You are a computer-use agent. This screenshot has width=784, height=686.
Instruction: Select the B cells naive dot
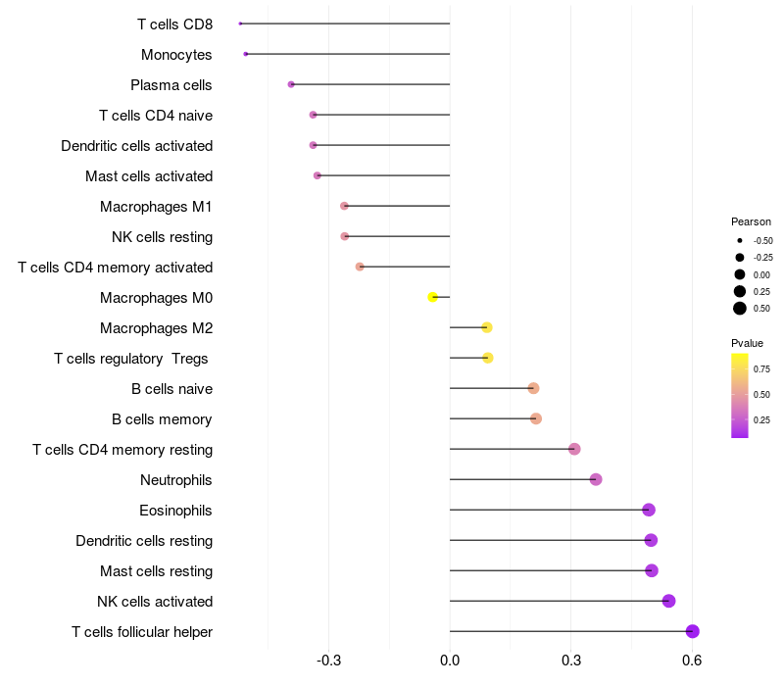click(533, 388)
